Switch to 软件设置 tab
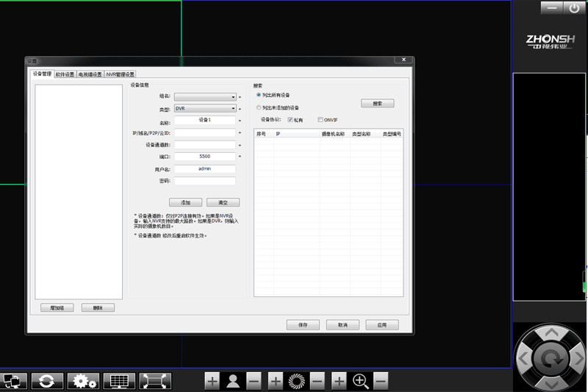This screenshot has height=392, width=588. pyautogui.click(x=65, y=74)
